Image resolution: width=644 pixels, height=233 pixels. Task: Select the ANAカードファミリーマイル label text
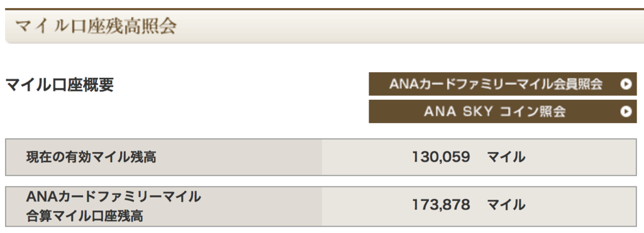(x=113, y=197)
